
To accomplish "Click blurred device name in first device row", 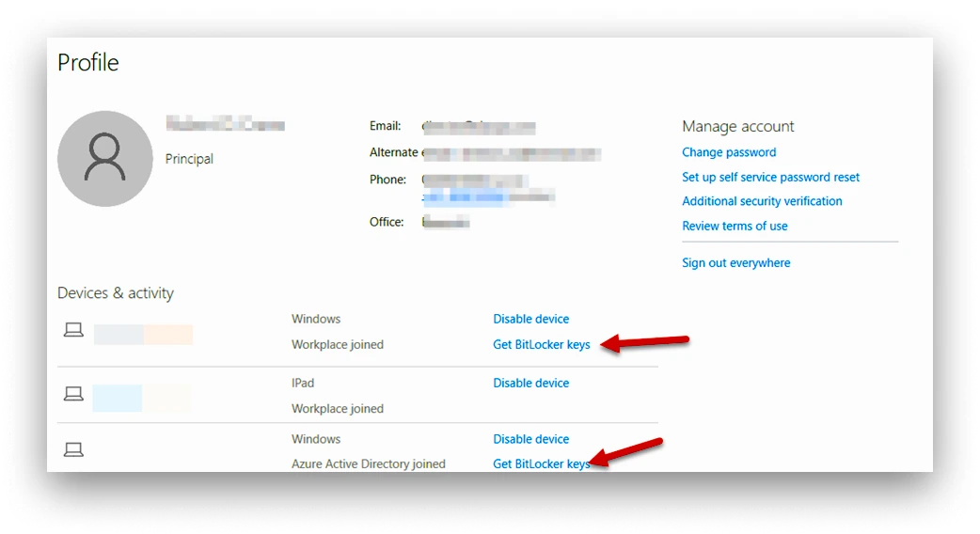I will [143, 335].
